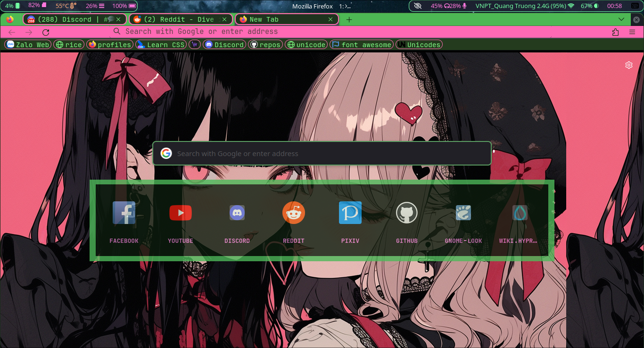Open the profiles bookmark
The height and width of the screenshot is (348, 644).
(x=109, y=45)
